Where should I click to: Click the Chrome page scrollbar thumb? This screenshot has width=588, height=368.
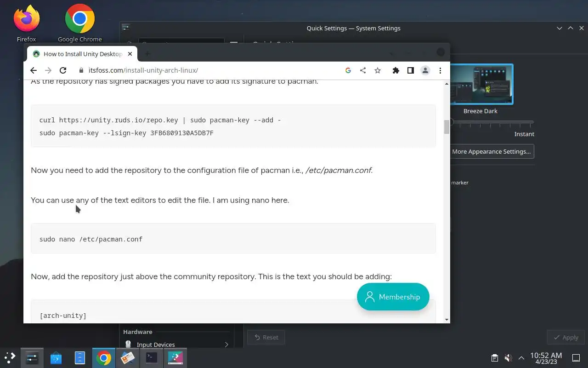click(447, 127)
